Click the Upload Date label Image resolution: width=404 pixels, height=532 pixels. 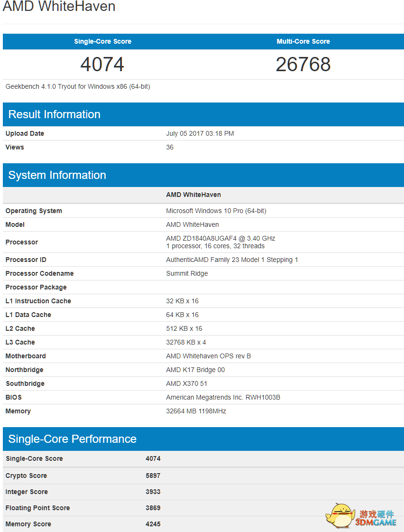pyautogui.click(x=25, y=133)
